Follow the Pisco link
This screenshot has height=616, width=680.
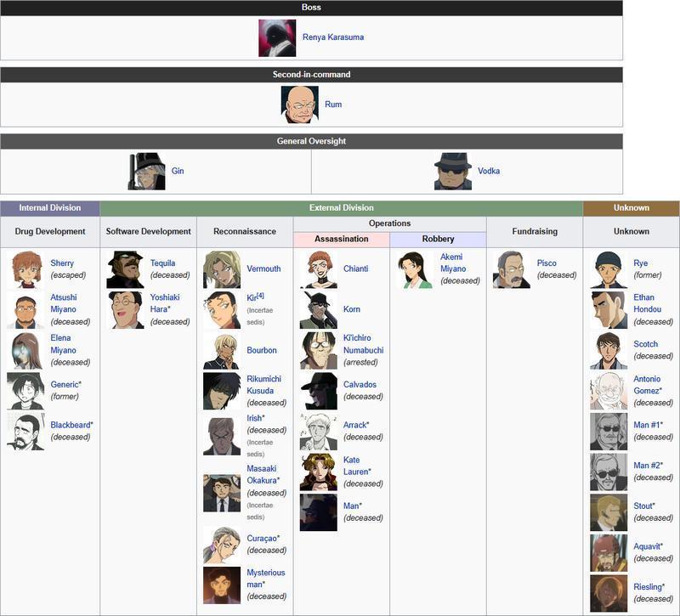click(x=547, y=263)
